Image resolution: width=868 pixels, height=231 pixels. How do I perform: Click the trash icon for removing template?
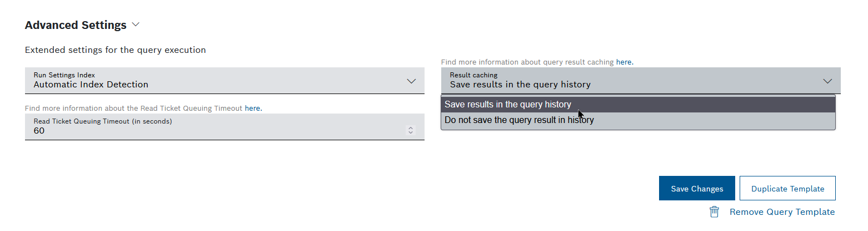point(715,212)
